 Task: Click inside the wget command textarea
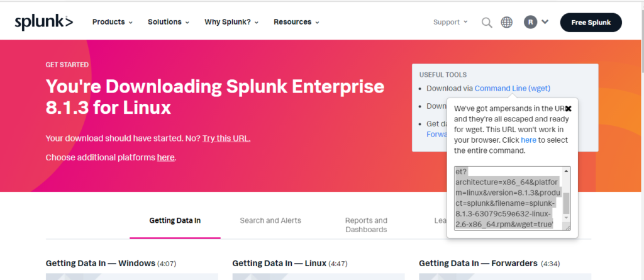tap(508, 198)
